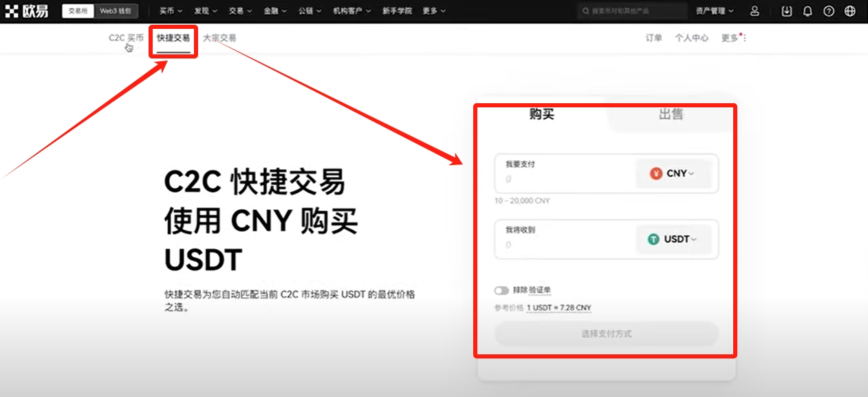The image size is (868, 397).
Task: Select the 快捷交易 tab
Action: (x=173, y=38)
